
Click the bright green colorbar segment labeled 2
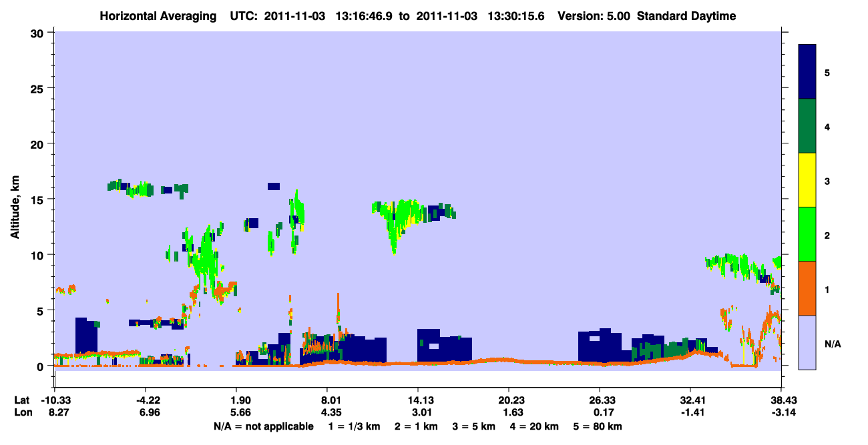[x=807, y=234]
